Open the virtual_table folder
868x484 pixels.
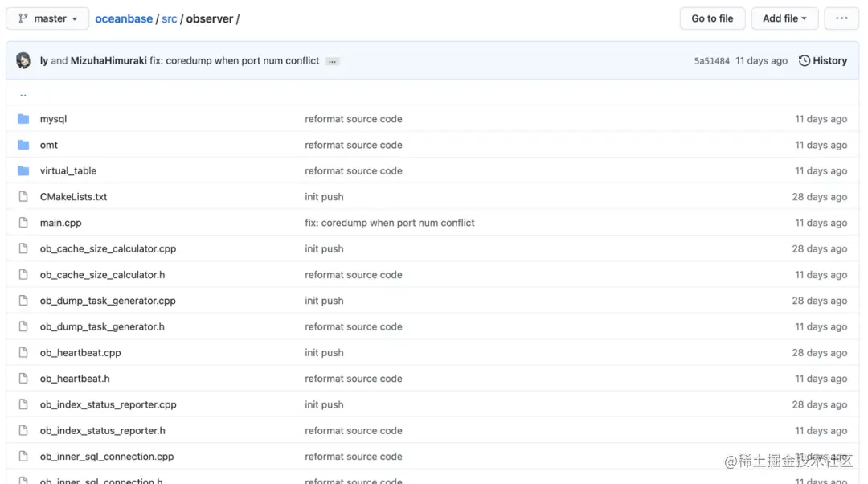point(68,171)
